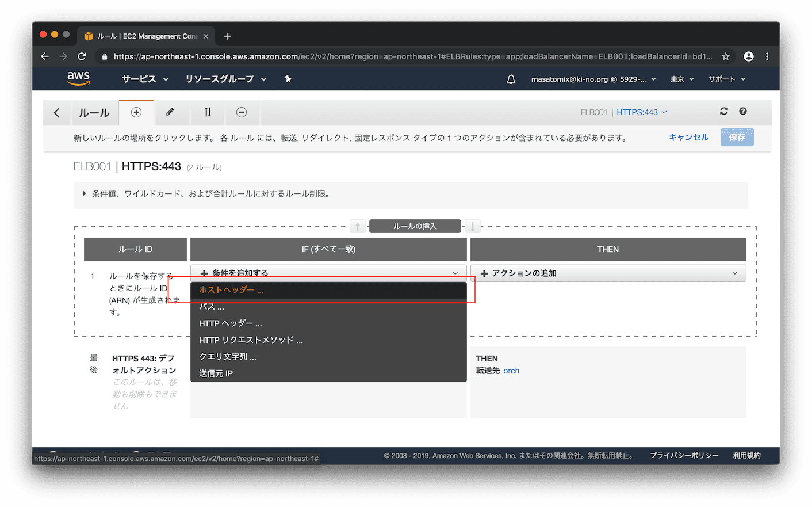Click the browser address bar URL
Image resolution: width=812 pixels, height=507 pixels.
[412, 56]
